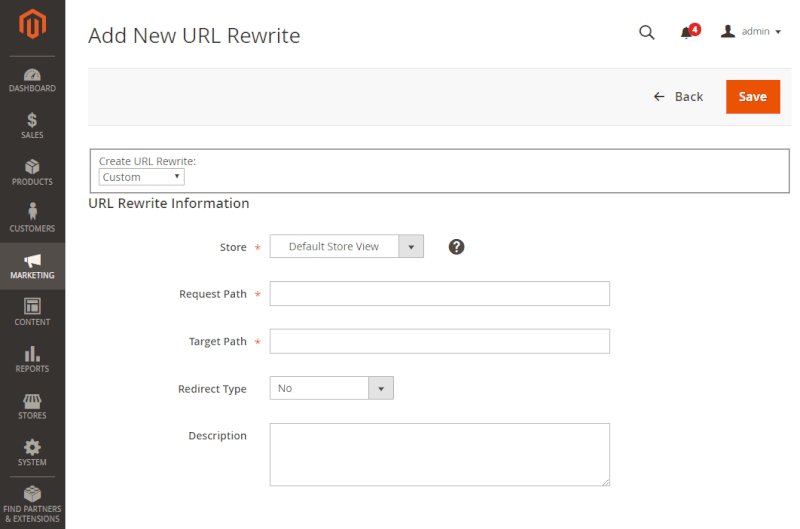
Task: Open the Default Store View selector
Action: pos(346,246)
